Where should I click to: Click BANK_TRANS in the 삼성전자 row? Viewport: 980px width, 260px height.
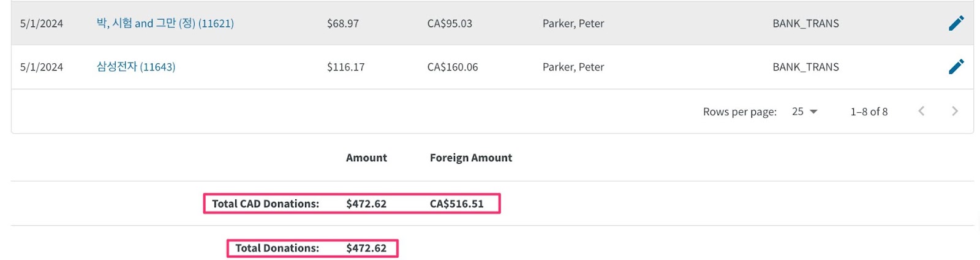pos(805,67)
